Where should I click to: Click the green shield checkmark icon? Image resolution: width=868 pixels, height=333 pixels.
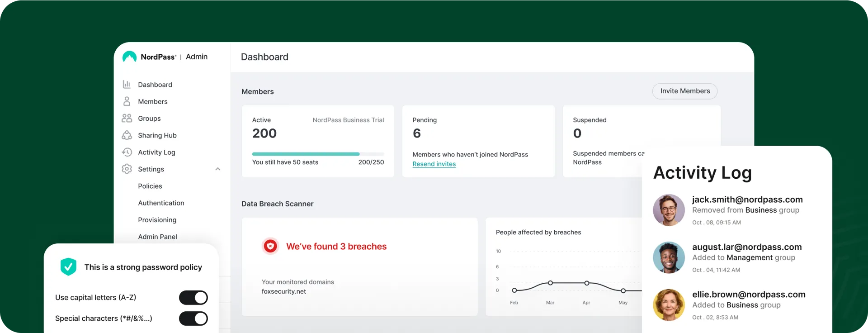point(68,267)
